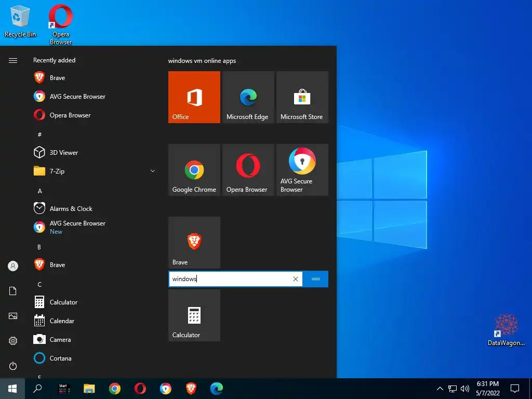Open the notification center icon
Screen dimensions: 532x399
tap(515, 389)
